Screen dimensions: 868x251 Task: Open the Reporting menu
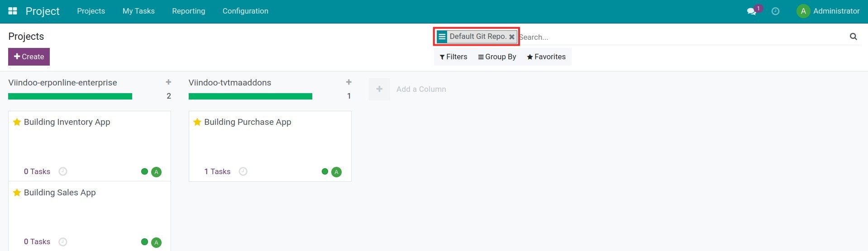point(188,11)
